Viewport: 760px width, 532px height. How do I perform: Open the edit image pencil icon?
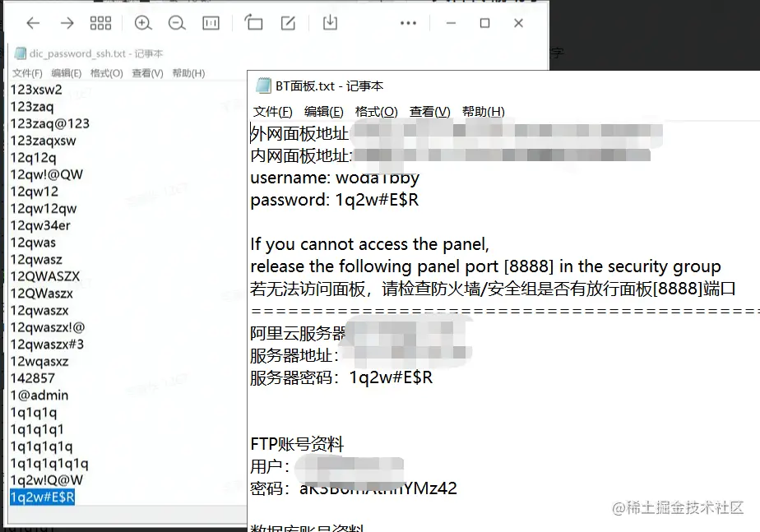coord(288,23)
